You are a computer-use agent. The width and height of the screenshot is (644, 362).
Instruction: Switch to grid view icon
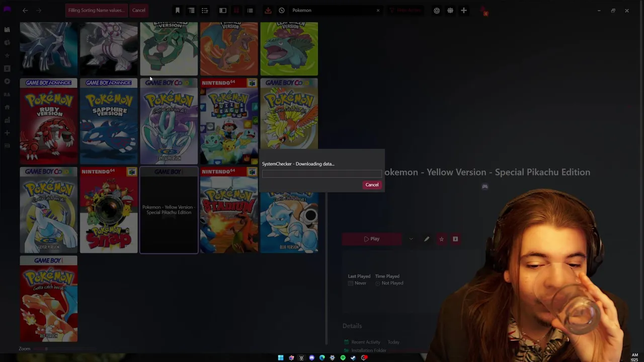pos(236,10)
